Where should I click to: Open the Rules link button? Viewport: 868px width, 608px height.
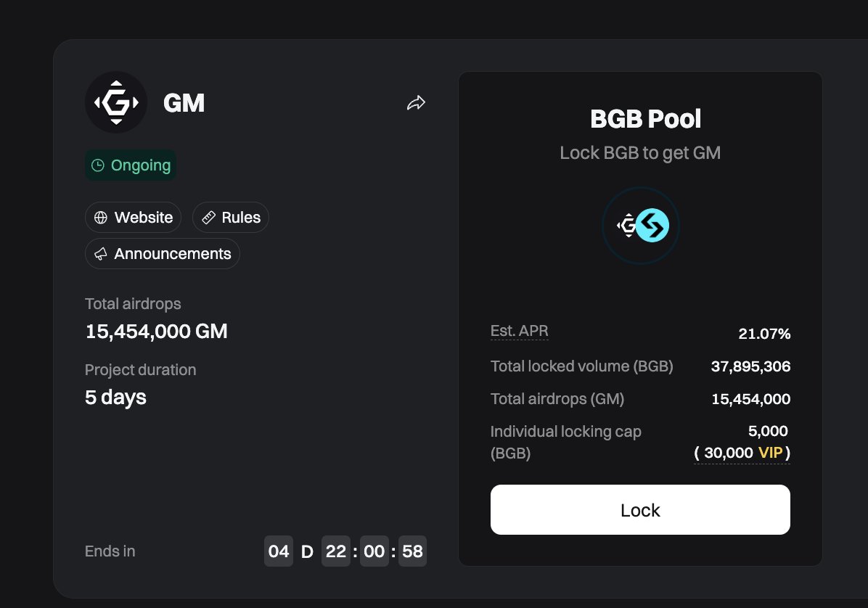(231, 218)
